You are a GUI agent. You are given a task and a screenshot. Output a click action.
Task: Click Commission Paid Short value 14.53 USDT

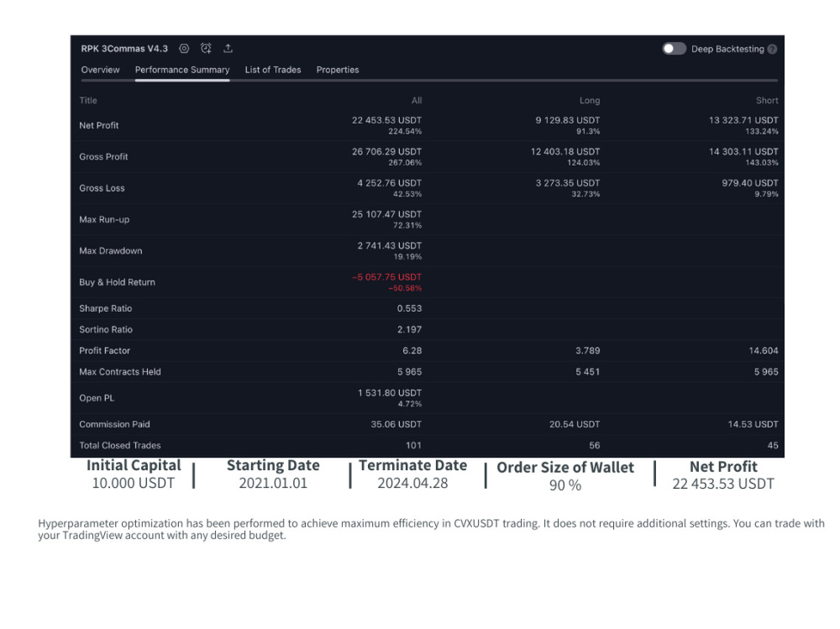(753, 424)
